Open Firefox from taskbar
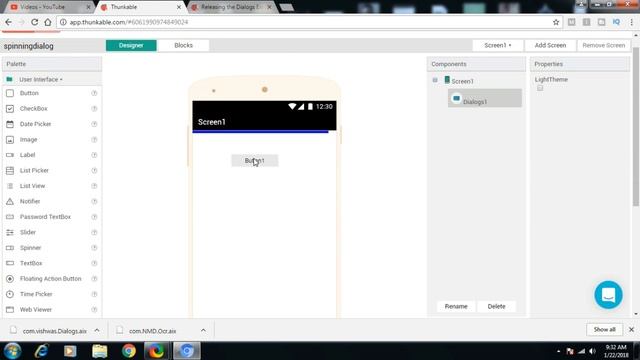The height and width of the screenshot is (360, 640). coord(156,351)
